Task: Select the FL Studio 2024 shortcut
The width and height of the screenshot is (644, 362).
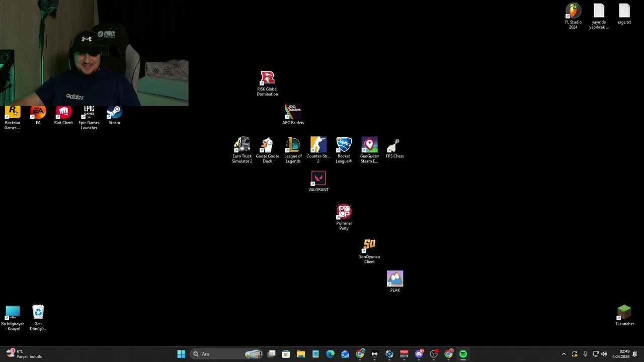Action: tap(573, 16)
